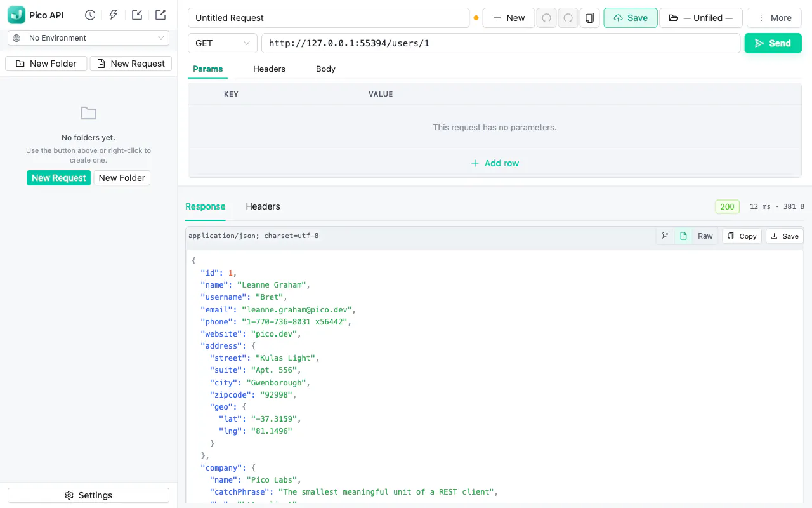This screenshot has height=508, width=812.
Task: Open Settings at sidebar bottom
Action: pyautogui.click(x=88, y=495)
